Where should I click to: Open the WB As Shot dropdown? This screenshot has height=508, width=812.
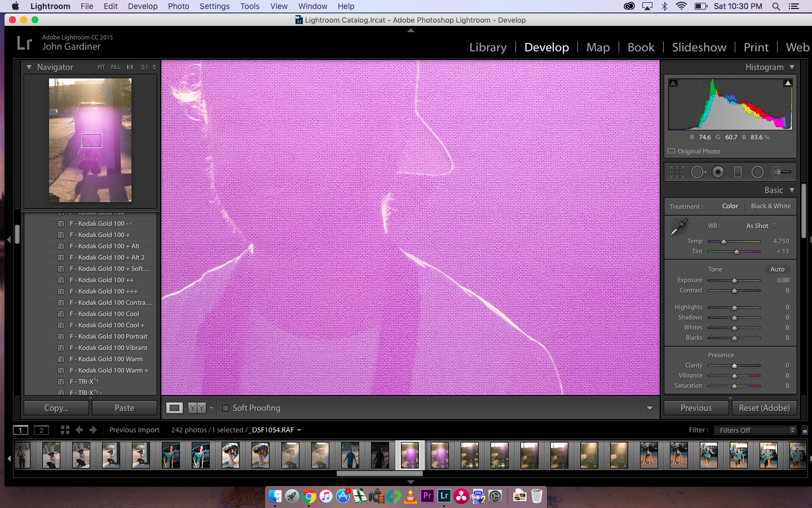point(761,226)
